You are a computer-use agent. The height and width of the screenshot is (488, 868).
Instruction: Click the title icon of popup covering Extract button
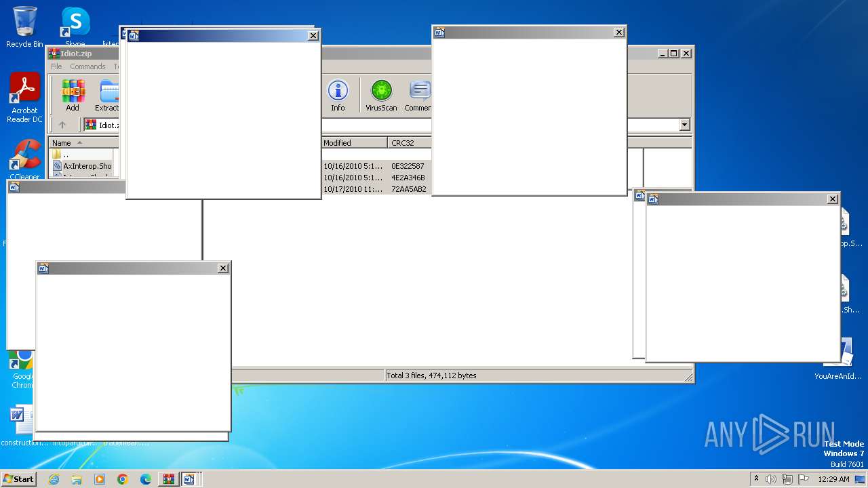pyautogui.click(x=134, y=36)
